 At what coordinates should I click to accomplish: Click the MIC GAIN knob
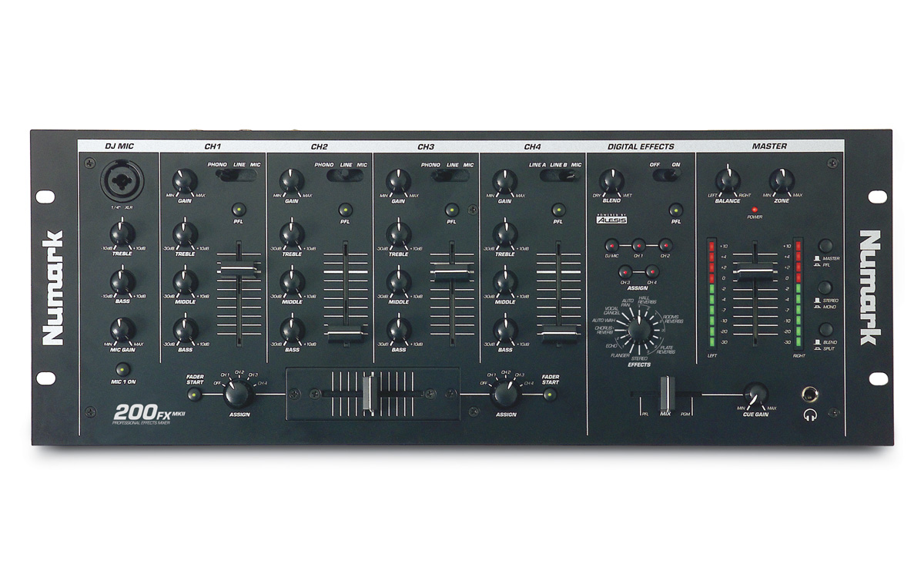[121, 328]
